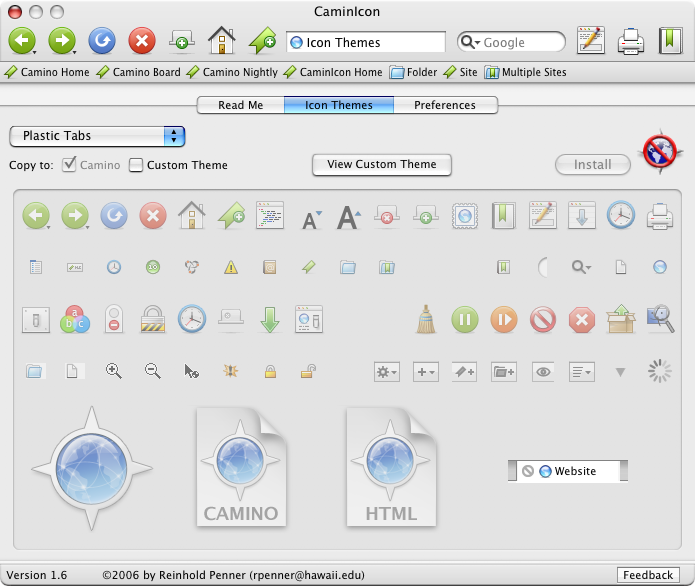The height and width of the screenshot is (586, 695).
Task: Click the open box with green arrow icon
Action: coord(621,318)
